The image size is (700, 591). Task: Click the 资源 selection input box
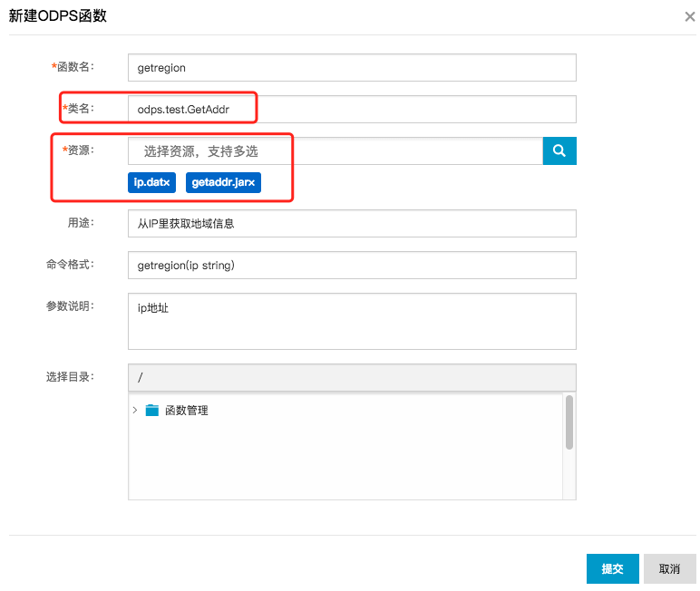335,150
